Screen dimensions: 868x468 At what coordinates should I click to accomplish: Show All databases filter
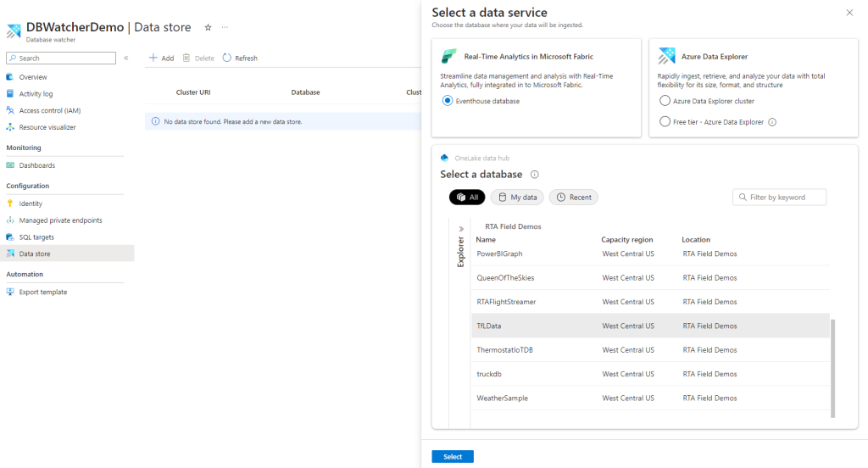point(467,198)
